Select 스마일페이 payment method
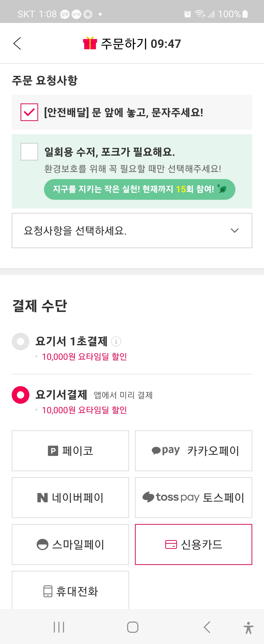 pos(70,544)
